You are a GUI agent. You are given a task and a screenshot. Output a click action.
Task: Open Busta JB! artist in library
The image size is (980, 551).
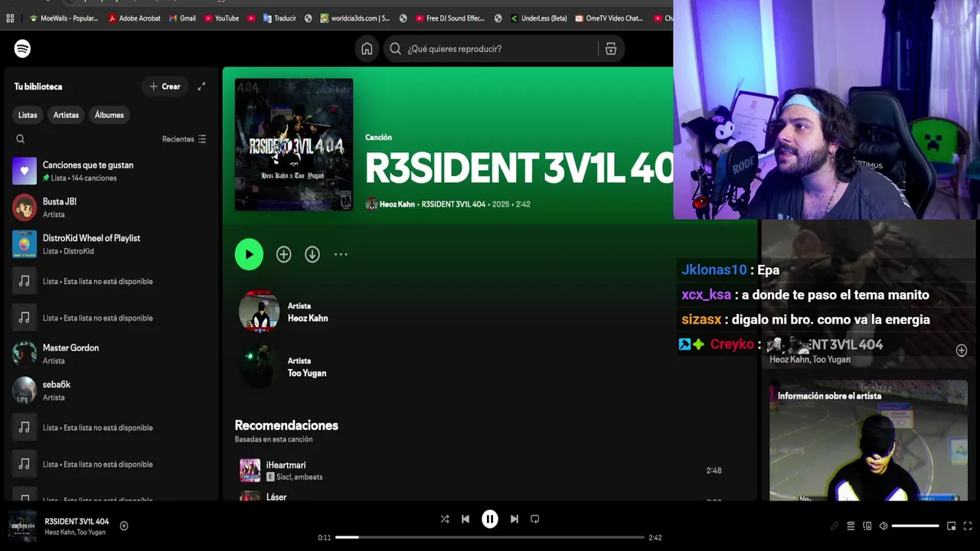click(x=111, y=207)
